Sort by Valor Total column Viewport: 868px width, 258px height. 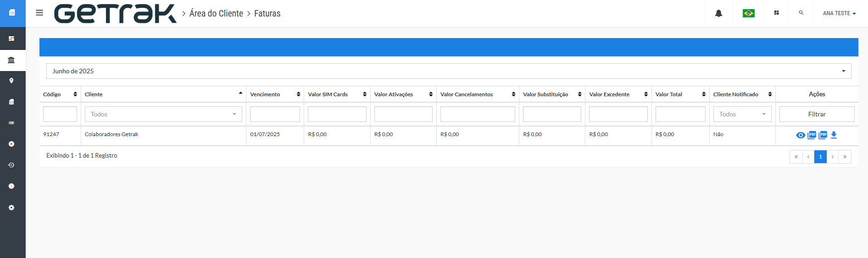680,94
